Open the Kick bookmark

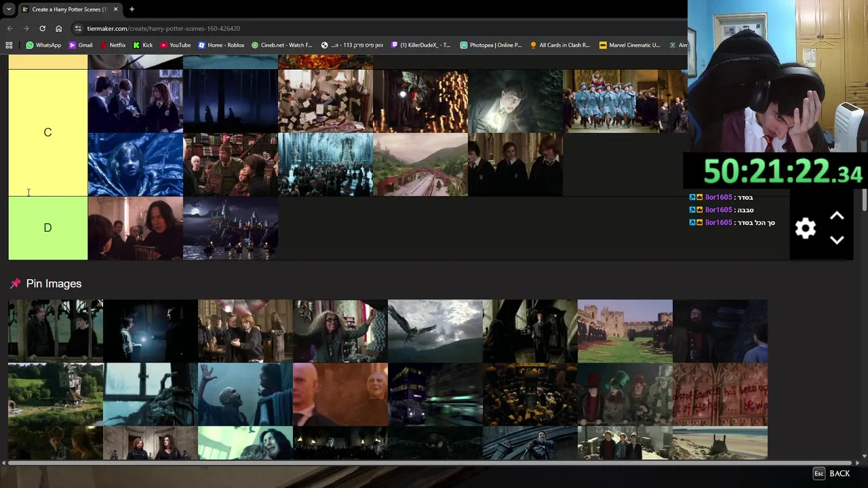pos(142,45)
